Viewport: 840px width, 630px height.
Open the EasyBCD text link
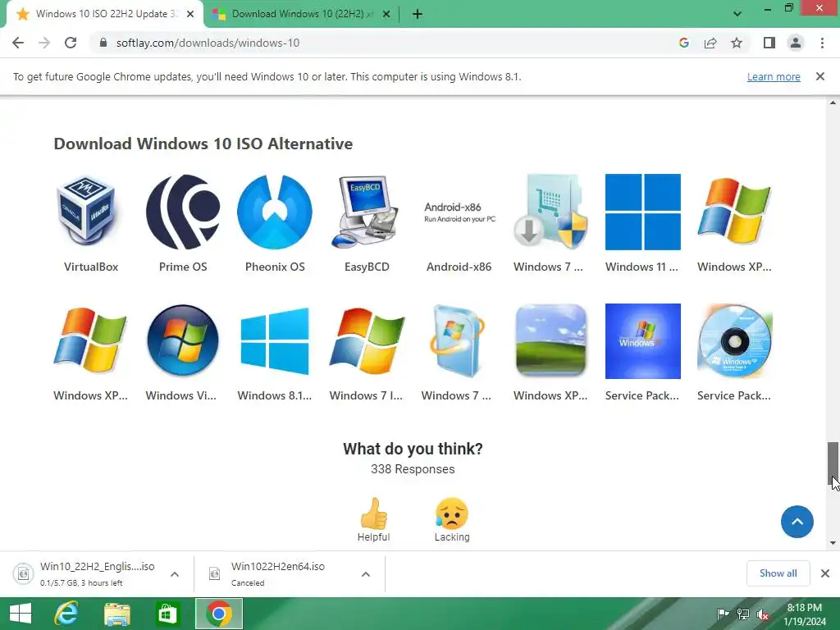[x=367, y=267]
